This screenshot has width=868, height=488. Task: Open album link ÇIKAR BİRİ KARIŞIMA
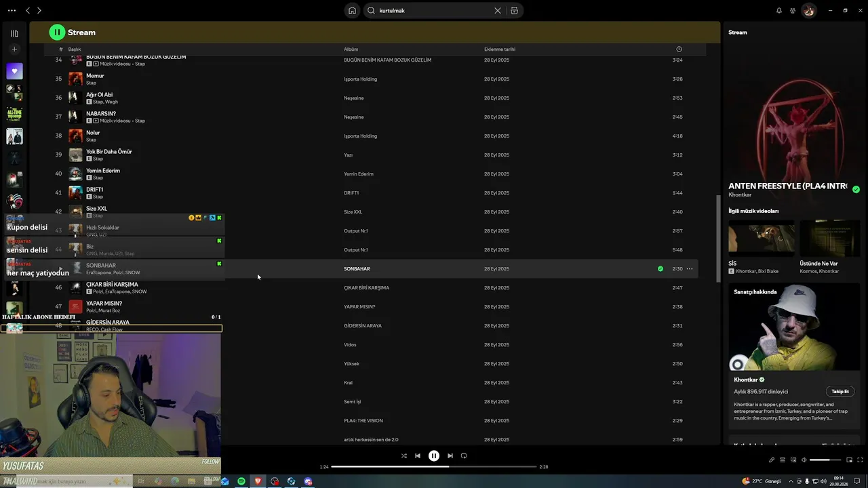(366, 288)
